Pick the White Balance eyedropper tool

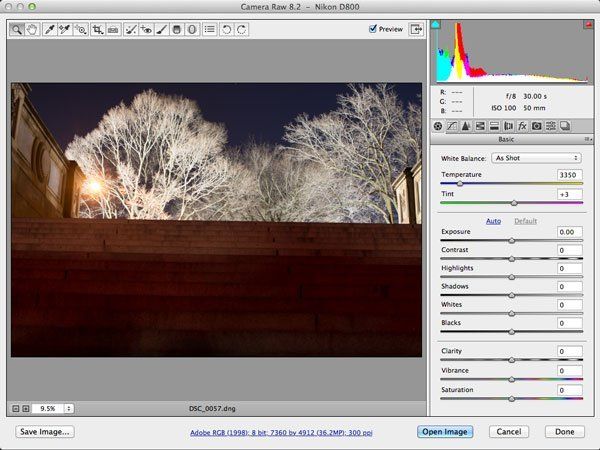pos(49,29)
